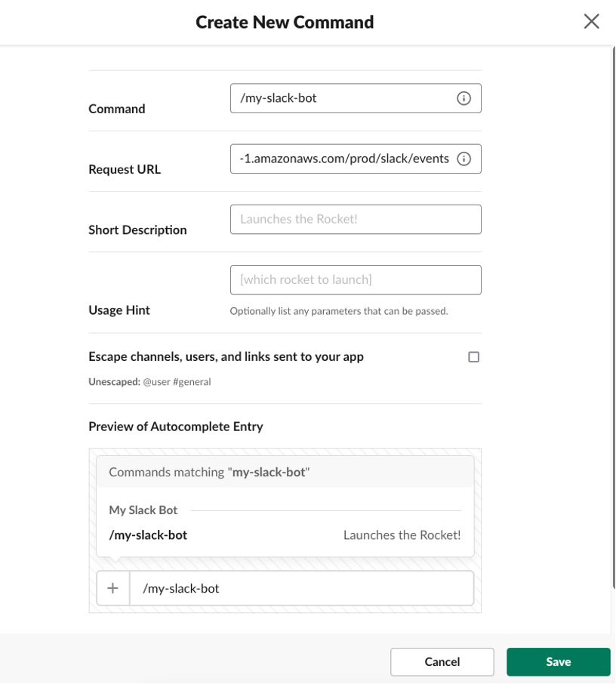Click the plus icon in preview message box
The image size is (616, 684).
click(x=113, y=588)
